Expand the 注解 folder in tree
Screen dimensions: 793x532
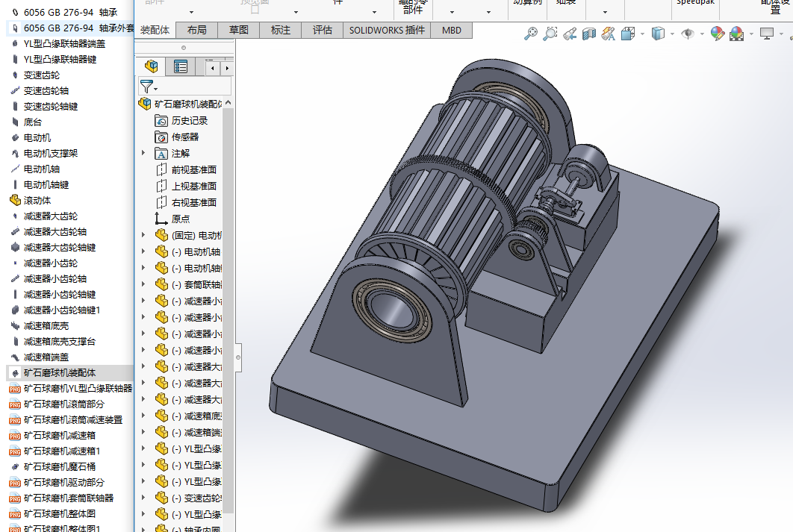click(143, 153)
